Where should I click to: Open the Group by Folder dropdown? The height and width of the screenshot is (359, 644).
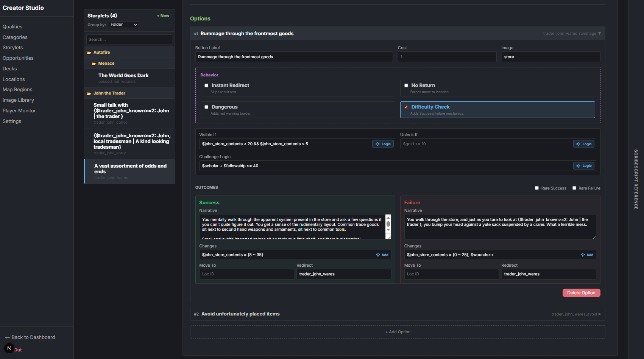(x=124, y=25)
